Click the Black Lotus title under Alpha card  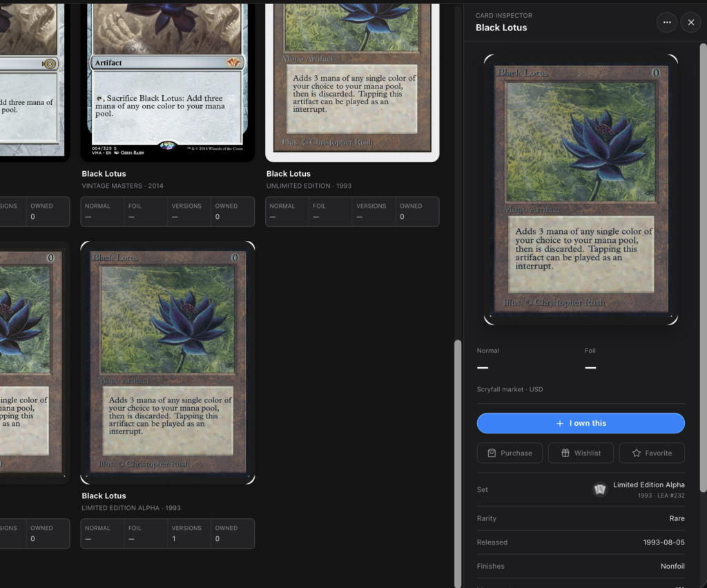(x=104, y=496)
